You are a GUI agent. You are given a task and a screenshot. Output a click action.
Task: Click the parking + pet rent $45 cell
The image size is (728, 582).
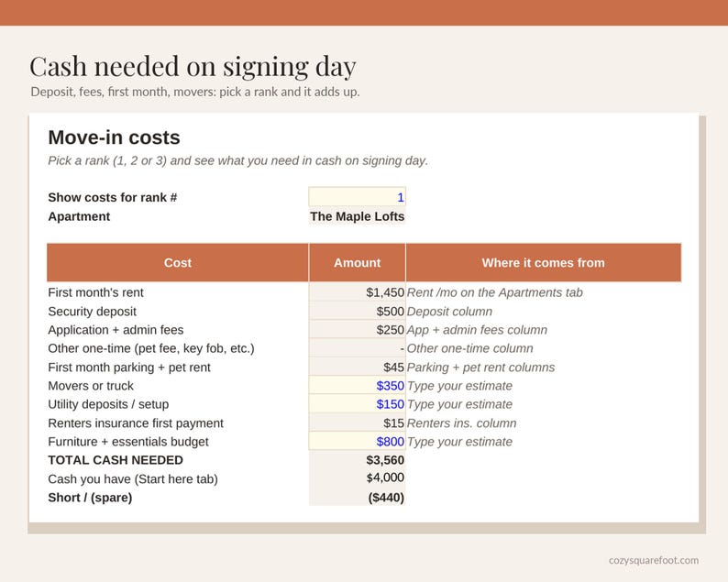click(357, 368)
